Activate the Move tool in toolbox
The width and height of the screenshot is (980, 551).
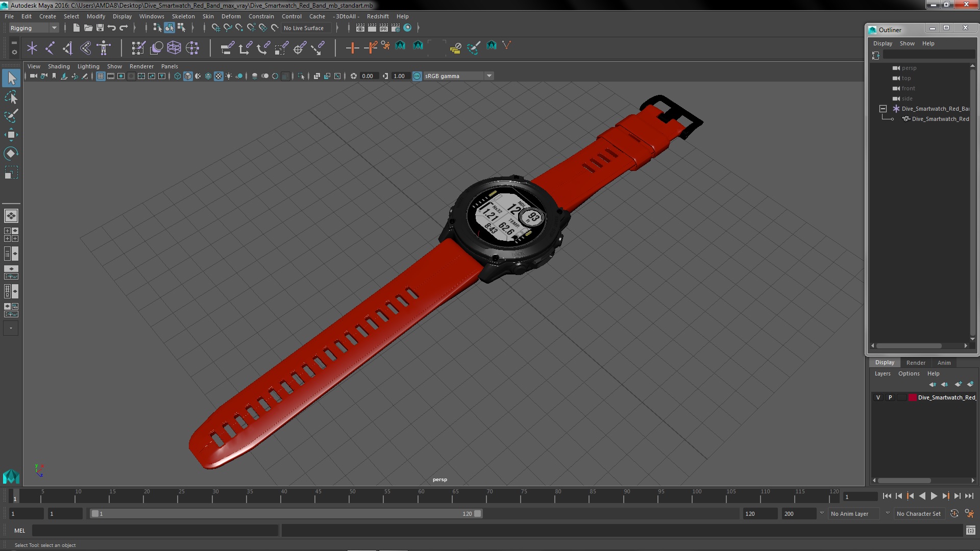click(x=11, y=135)
